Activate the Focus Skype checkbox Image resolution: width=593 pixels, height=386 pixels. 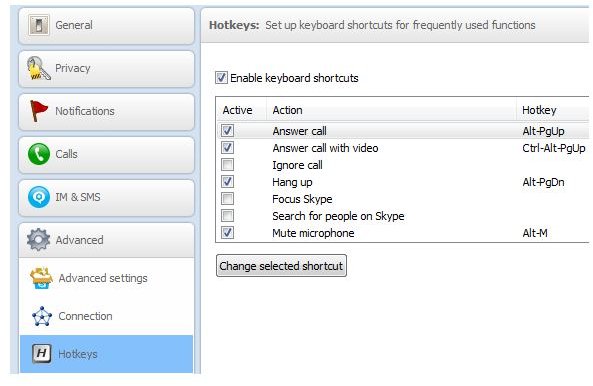click(227, 199)
